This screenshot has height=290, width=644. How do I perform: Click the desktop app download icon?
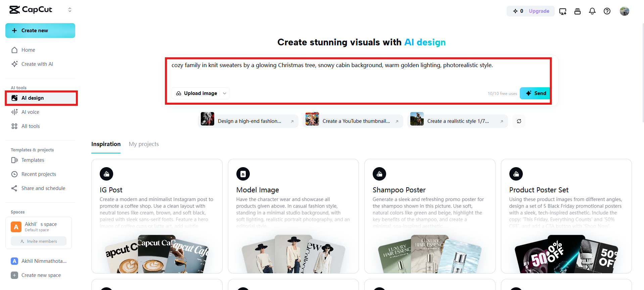pos(563,11)
